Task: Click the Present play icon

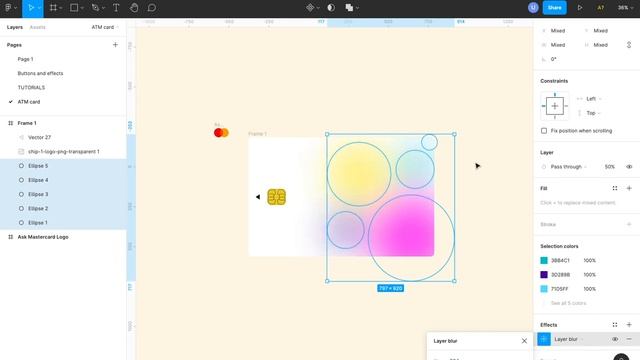Action: pos(580,8)
